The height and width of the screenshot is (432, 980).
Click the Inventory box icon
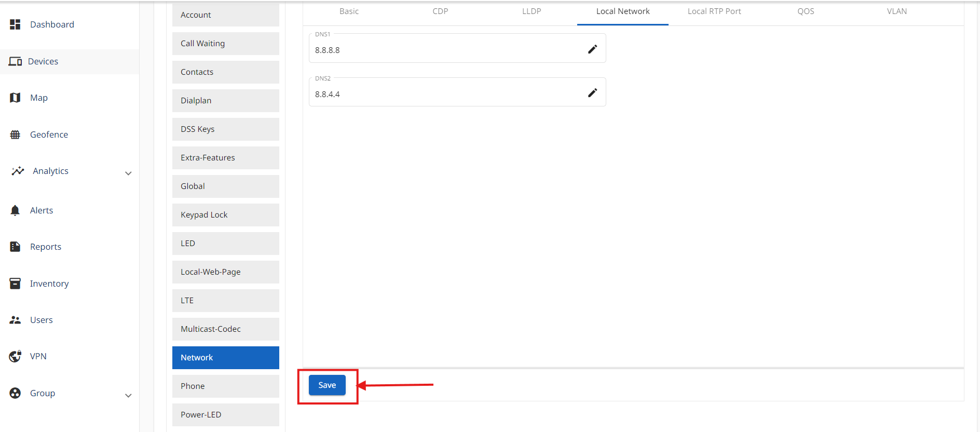pos(15,283)
